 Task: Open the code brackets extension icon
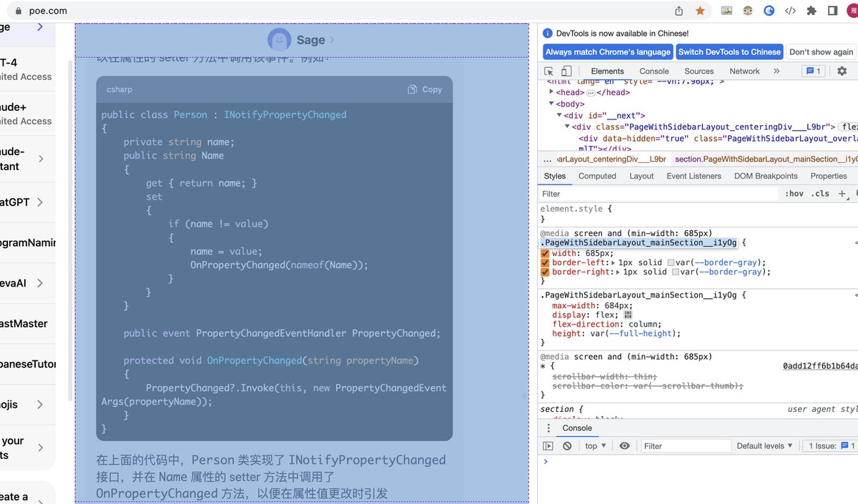[x=790, y=11]
